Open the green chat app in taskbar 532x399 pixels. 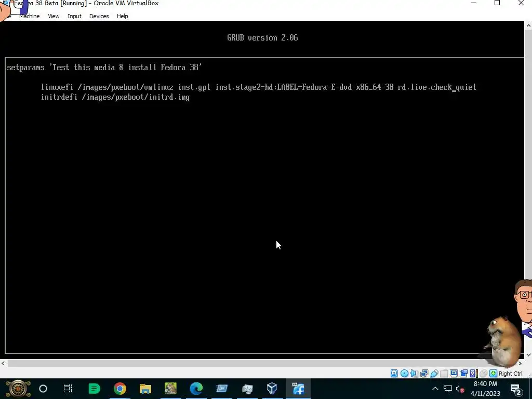tap(94, 389)
